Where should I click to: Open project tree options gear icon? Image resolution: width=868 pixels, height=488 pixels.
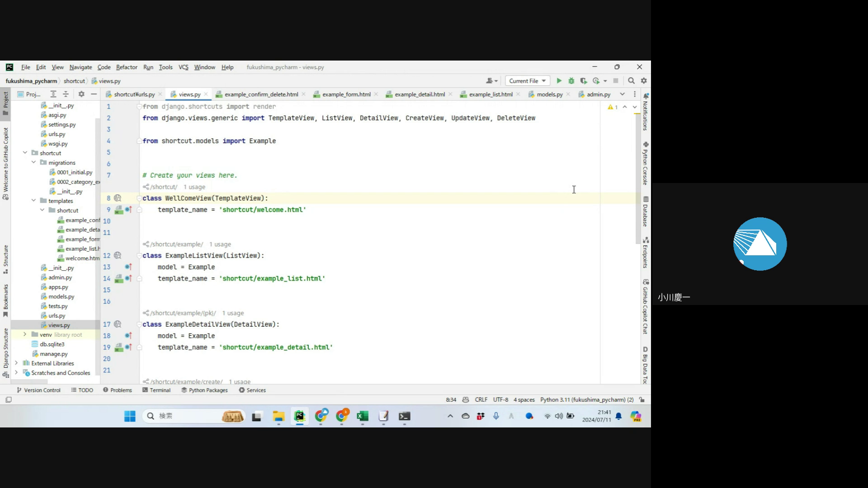81,94
